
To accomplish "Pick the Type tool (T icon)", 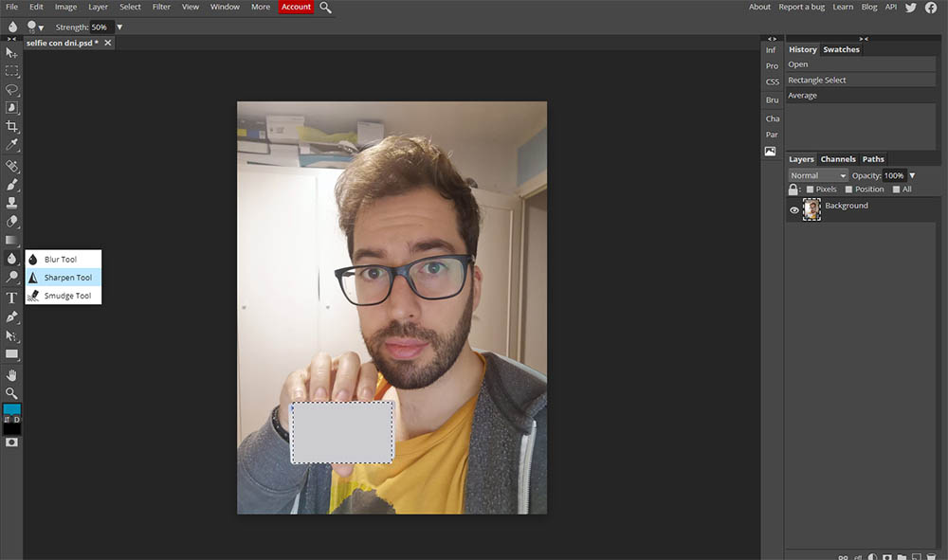I will (12, 298).
